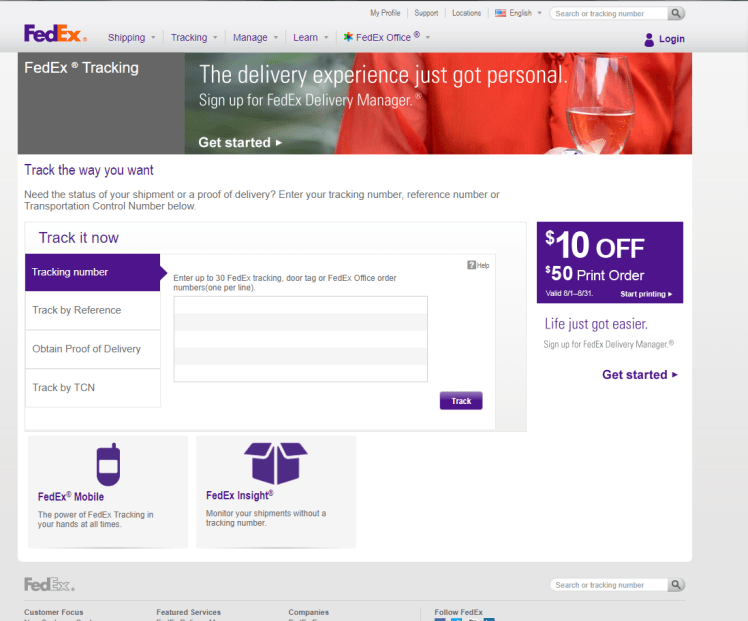
Task: Click the magnifier icon in the top search bar
Action: coord(677,14)
